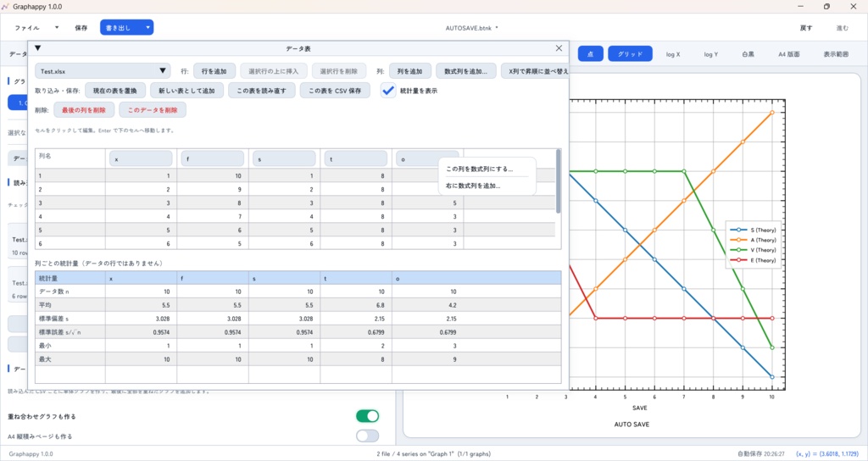
Task: Expand the 書き出し dropdown arrow
Action: point(147,27)
